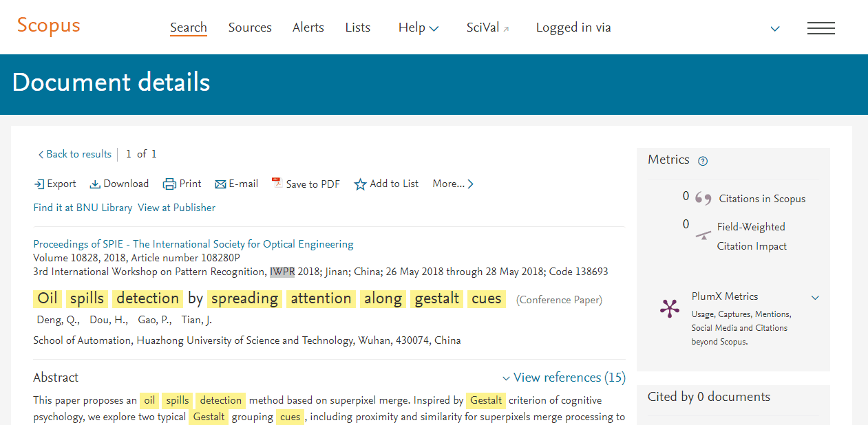Expand the PlumX Metrics section chevron
This screenshot has width=868, height=425.
coord(815,298)
